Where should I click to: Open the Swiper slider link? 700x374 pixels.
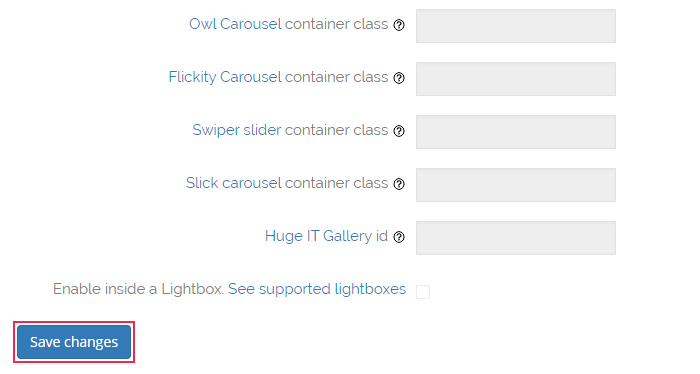tap(237, 130)
